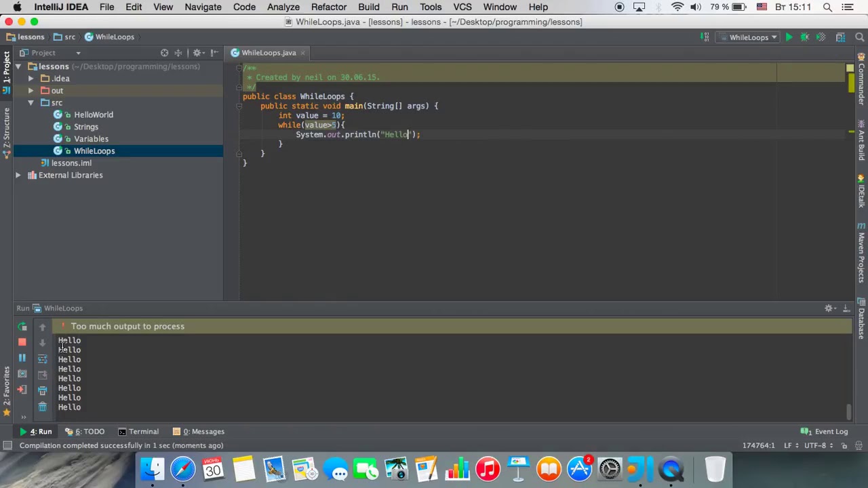Clear console output with the trash icon

42,407
